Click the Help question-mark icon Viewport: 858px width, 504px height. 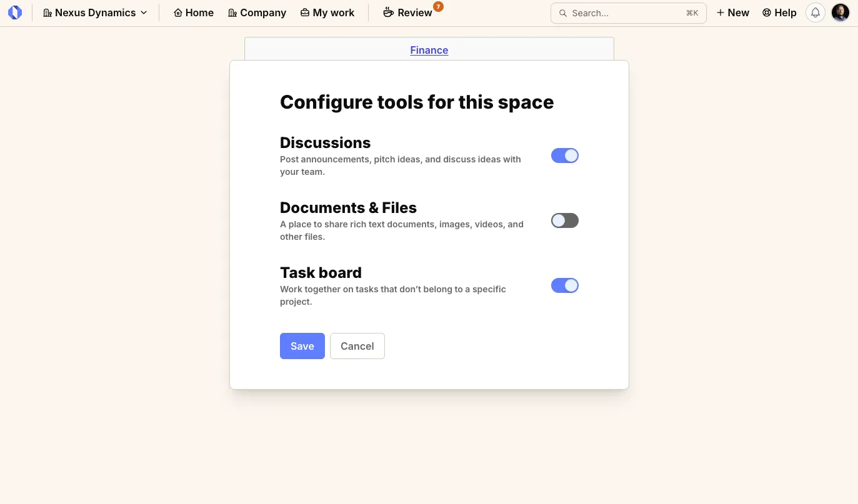click(x=767, y=12)
